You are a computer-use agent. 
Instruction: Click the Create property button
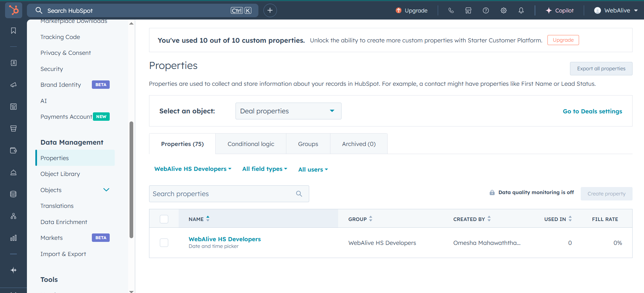[x=606, y=194]
